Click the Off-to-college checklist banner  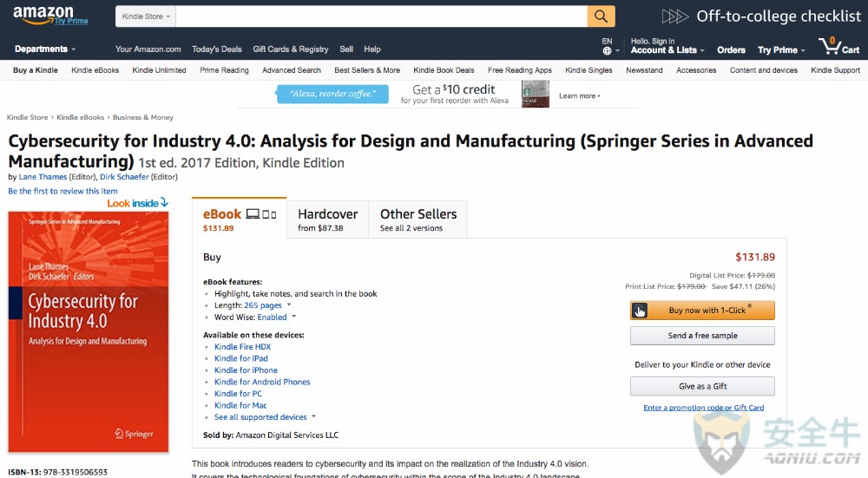click(x=761, y=16)
